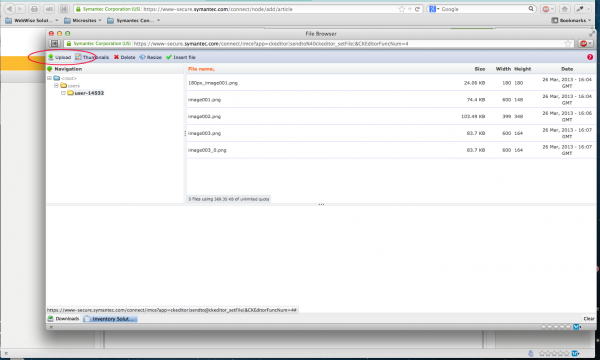Click the 24.86 KB size cell

click(x=474, y=83)
